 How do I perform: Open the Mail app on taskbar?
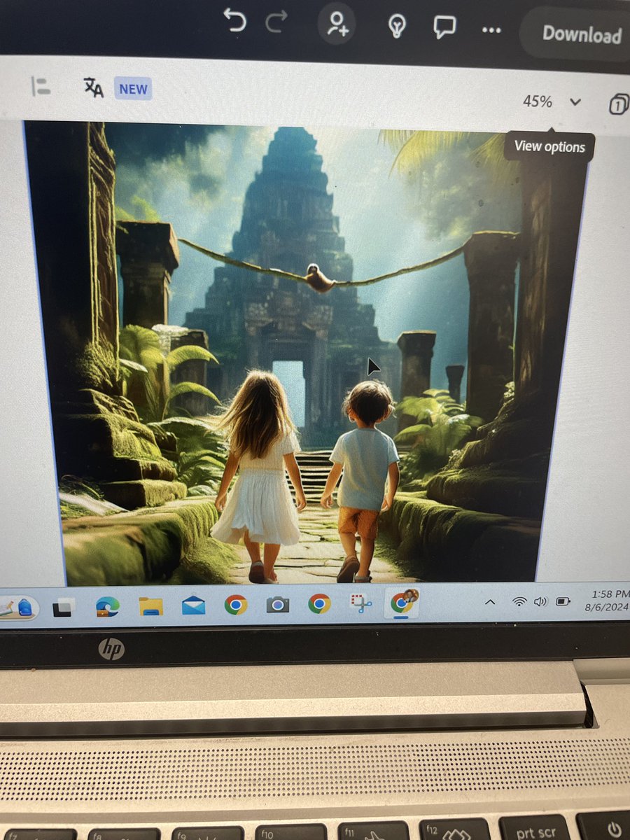click(193, 605)
